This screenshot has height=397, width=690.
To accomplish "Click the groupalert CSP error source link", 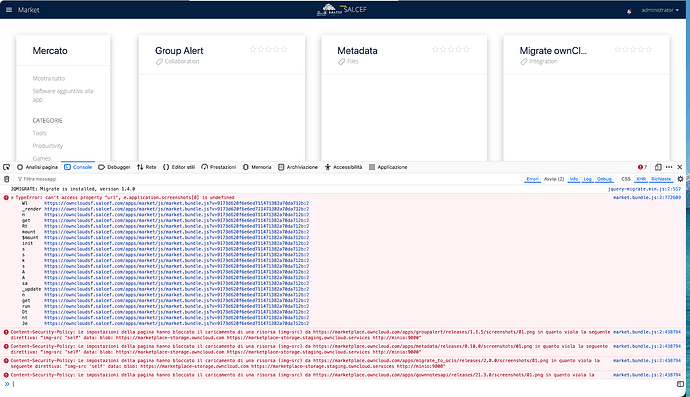I will coord(647,332).
